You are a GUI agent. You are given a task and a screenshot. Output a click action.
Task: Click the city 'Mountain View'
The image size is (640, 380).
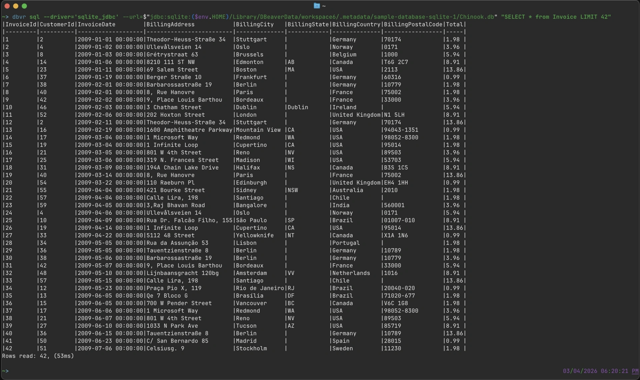pyautogui.click(x=258, y=130)
